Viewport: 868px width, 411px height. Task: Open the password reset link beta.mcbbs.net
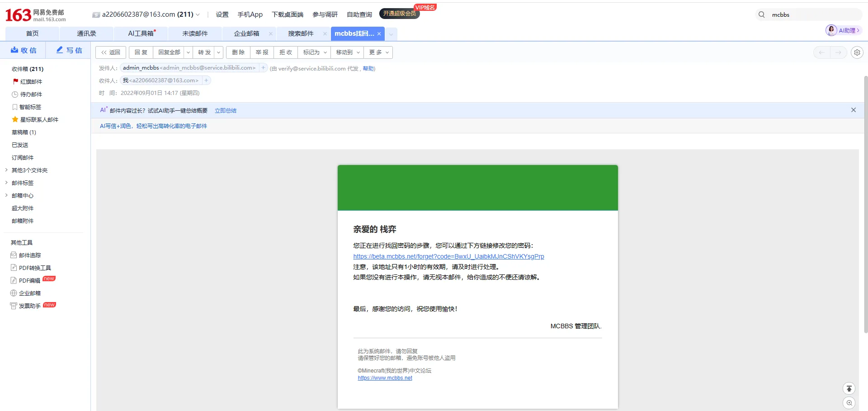pyautogui.click(x=448, y=256)
